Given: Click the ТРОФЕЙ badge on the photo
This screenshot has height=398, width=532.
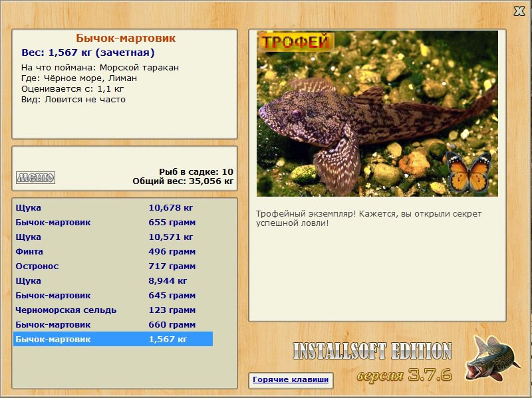Looking at the screenshot, I should pyautogui.click(x=295, y=42).
